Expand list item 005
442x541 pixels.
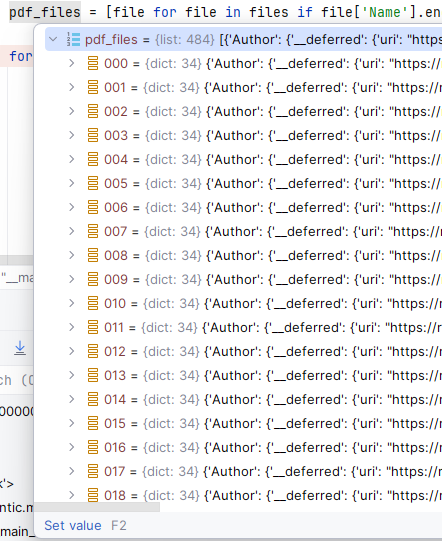71,183
